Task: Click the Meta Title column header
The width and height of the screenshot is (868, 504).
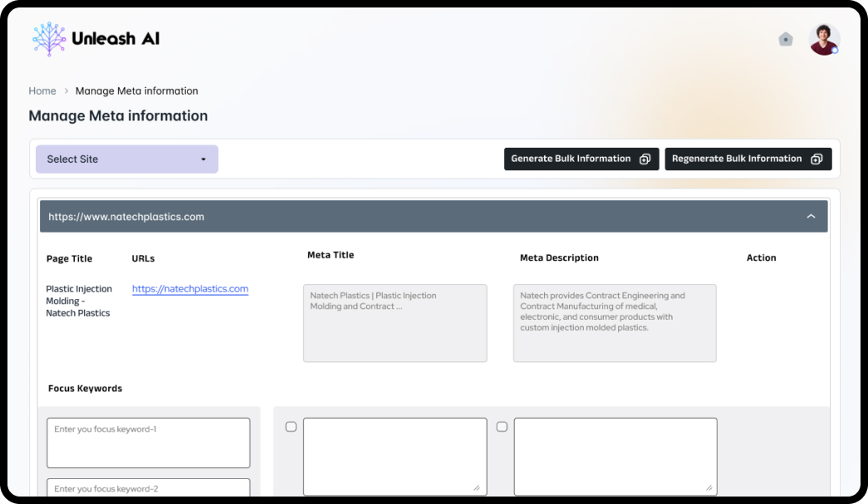Action: click(331, 255)
